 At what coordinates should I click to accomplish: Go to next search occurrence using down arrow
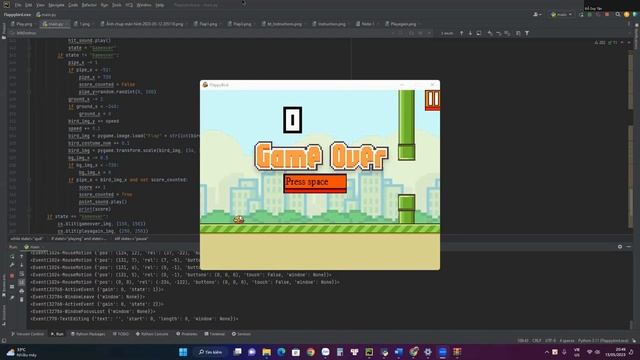tap(470, 33)
